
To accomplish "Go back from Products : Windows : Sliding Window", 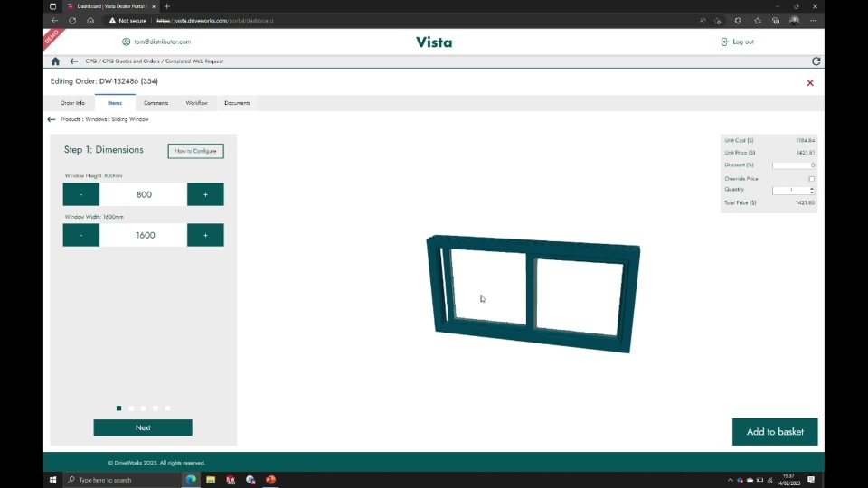I will (x=52, y=119).
